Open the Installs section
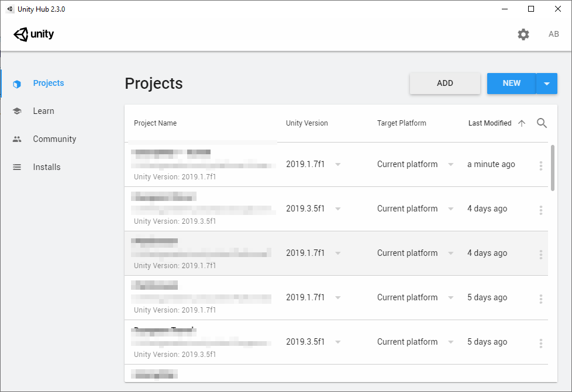Image resolution: width=572 pixels, height=392 pixels. tap(47, 167)
